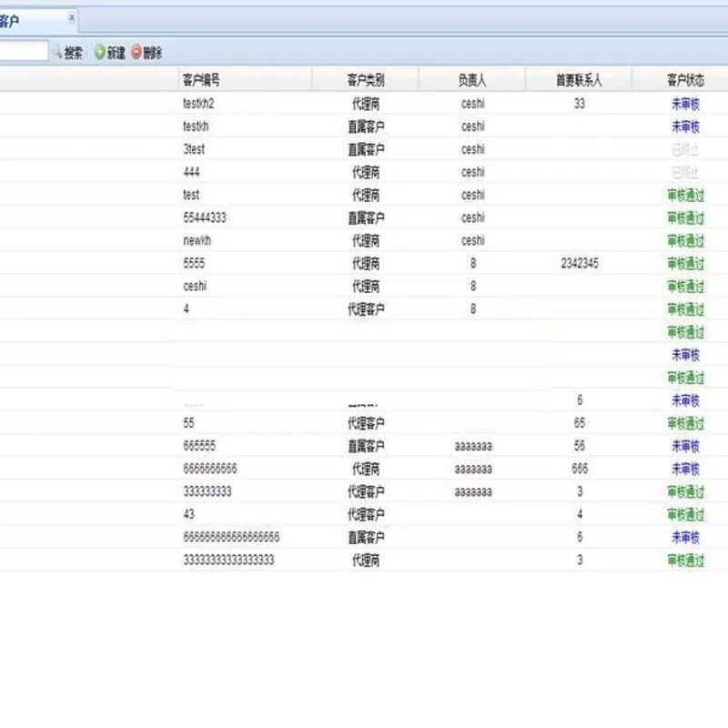
Task: Sort by the 客户状态 column header
Action: click(x=686, y=80)
